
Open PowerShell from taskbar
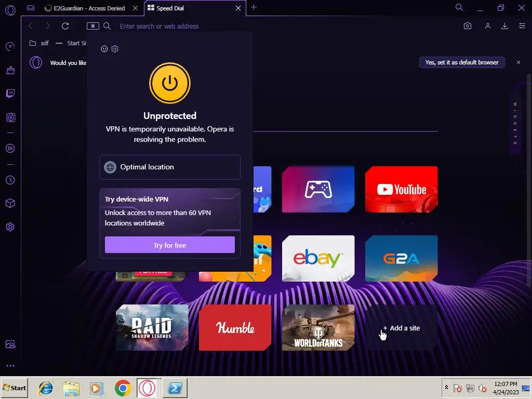tap(175, 388)
